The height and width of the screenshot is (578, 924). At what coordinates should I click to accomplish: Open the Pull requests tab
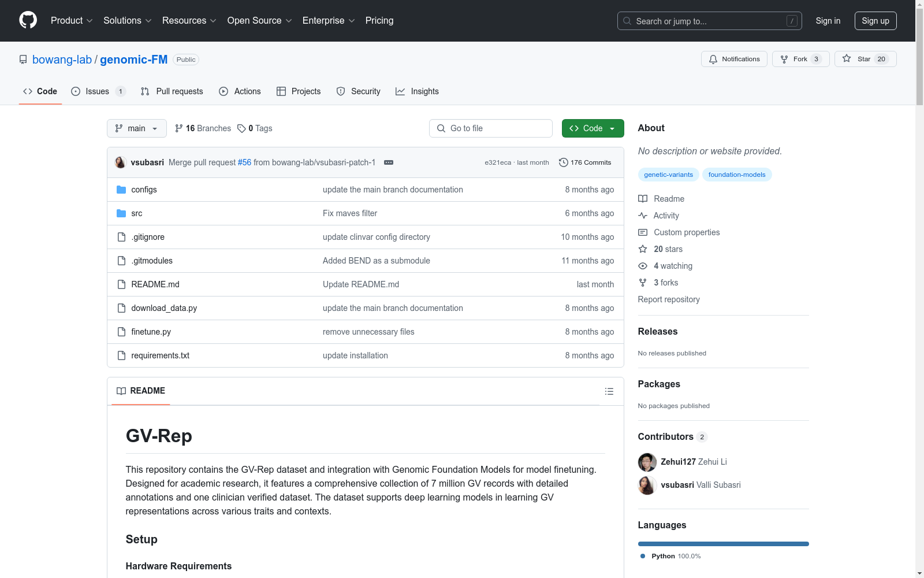coord(172,91)
